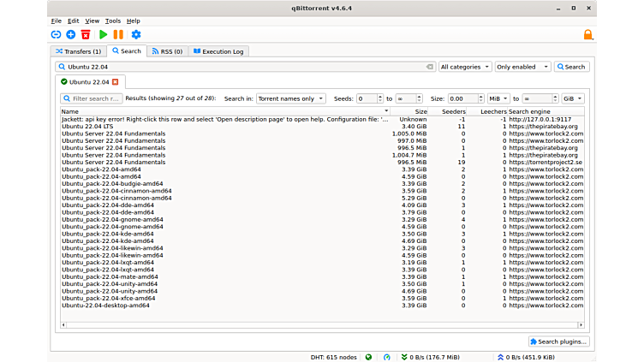The height and width of the screenshot is (362, 644).
Task: Click the connection status globe icon
Action: point(368,356)
